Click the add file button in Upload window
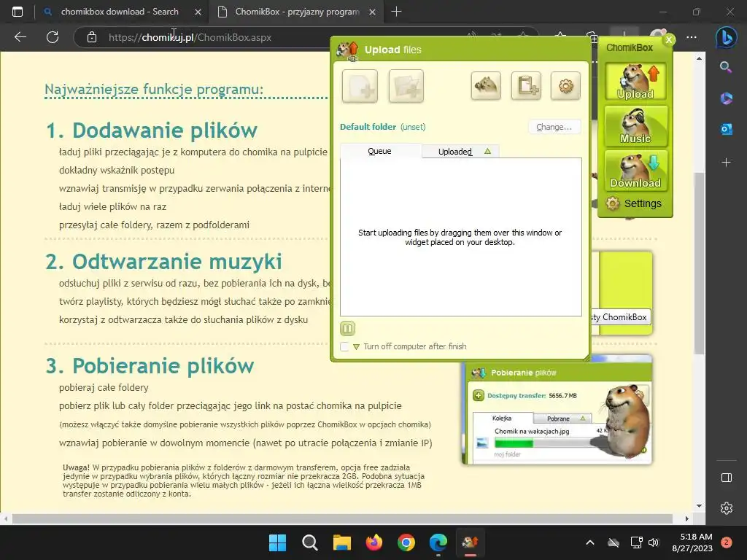Viewport: 747px width, 560px height. point(360,86)
